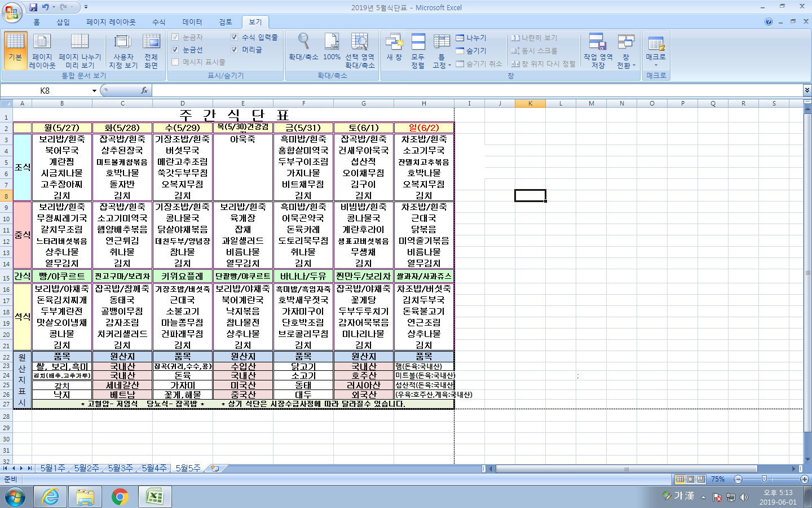This screenshot has width=812, height=508.
Task: Adjust the zoom slider in status bar
Action: coord(764,479)
